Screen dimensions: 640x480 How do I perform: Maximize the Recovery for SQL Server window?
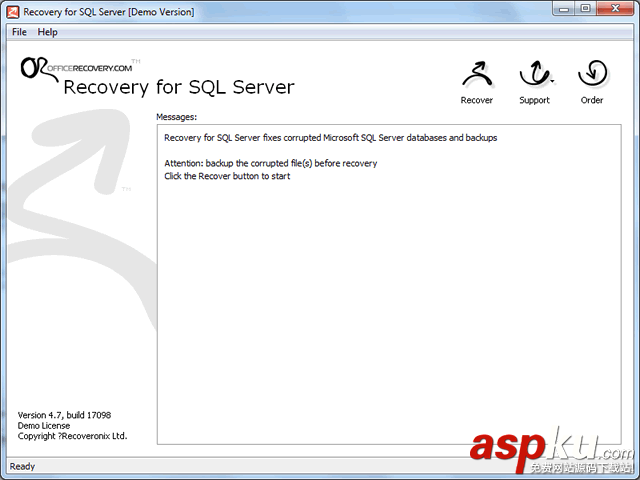pyautogui.click(x=585, y=9)
